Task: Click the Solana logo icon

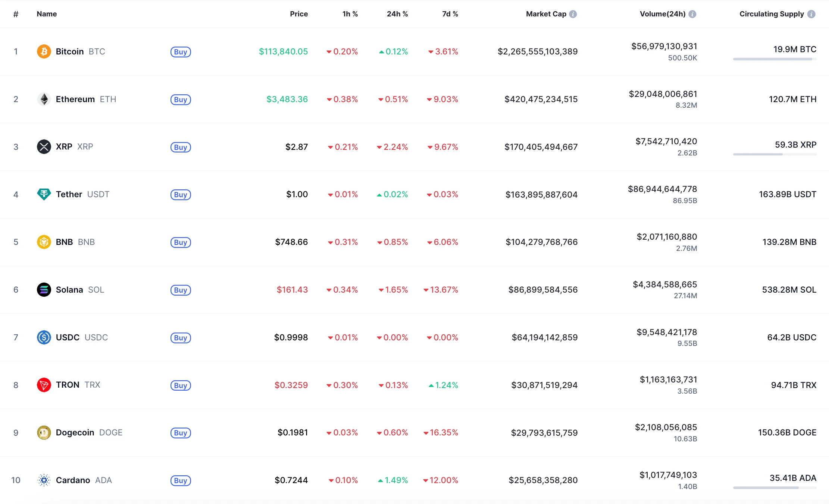Action: click(x=44, y=290)
